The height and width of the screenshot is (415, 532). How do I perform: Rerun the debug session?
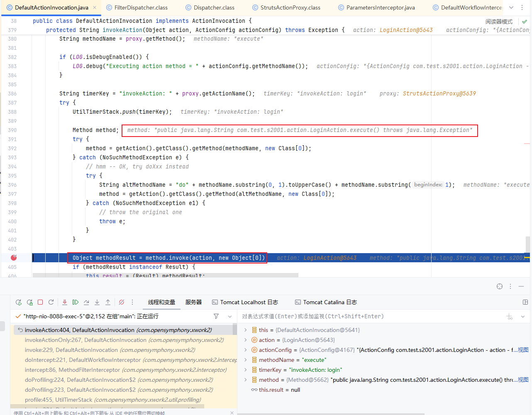[x=19, y=302]
